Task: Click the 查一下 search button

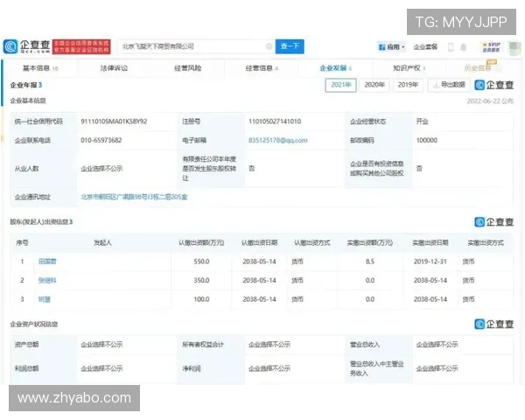Action: coord(290,46)
